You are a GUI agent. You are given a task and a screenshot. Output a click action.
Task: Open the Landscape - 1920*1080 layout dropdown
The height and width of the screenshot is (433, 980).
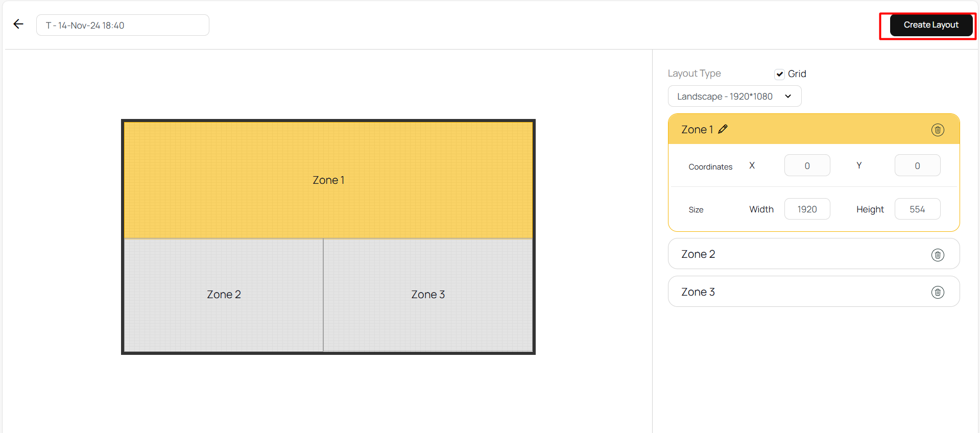[734, 97]
